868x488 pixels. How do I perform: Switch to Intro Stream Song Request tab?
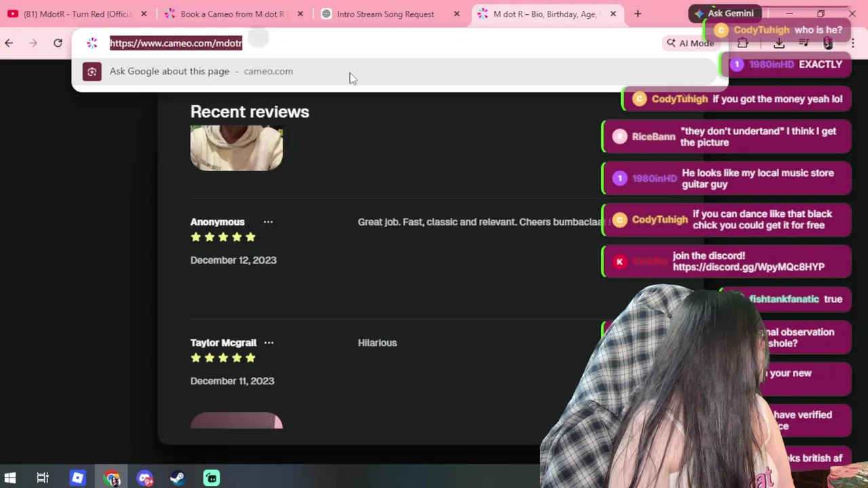point(385,14)
